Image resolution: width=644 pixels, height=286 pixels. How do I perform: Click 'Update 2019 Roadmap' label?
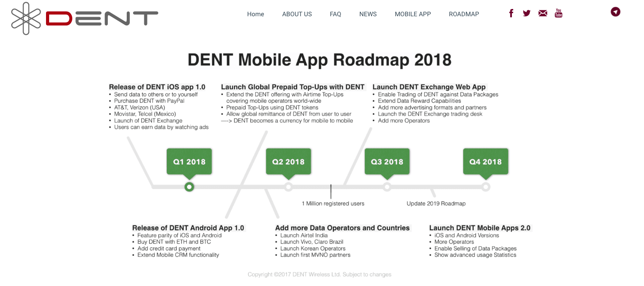click(x=436, y=203)
